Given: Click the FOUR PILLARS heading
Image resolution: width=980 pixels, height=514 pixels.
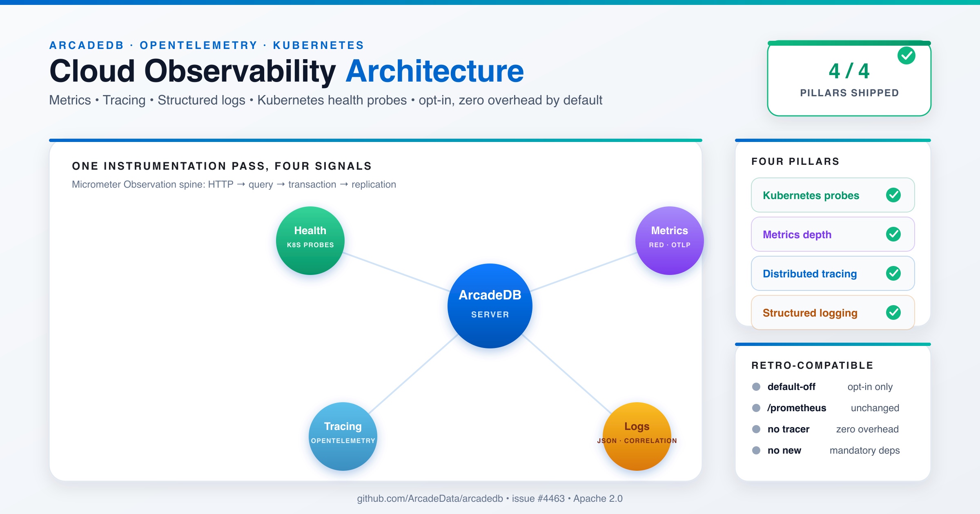Looking at the screenshot, I should [x=795, y=162].
